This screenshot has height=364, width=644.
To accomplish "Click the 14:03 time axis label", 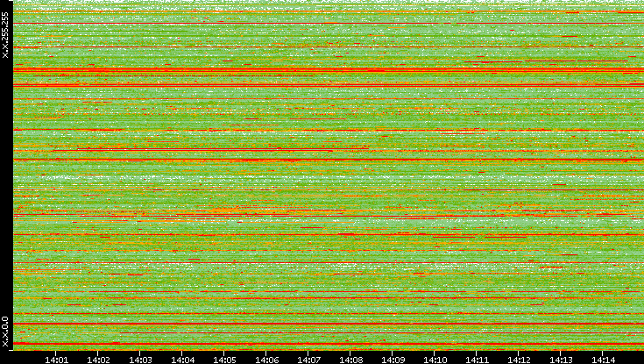I will click(x=140, y=360).
